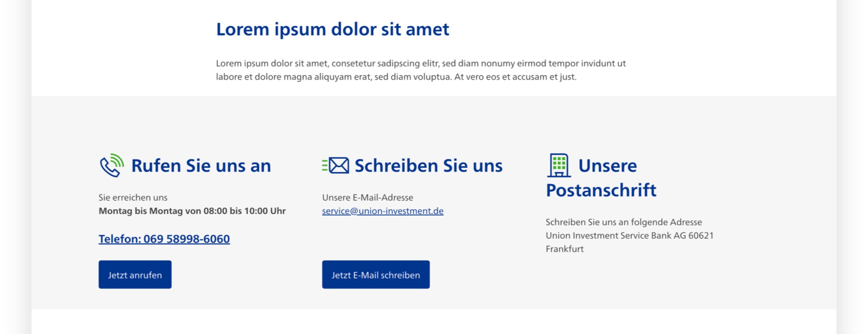Click Schreiben Sie uns an folgende Adresse
868x334 pixels.
[624, 222]
